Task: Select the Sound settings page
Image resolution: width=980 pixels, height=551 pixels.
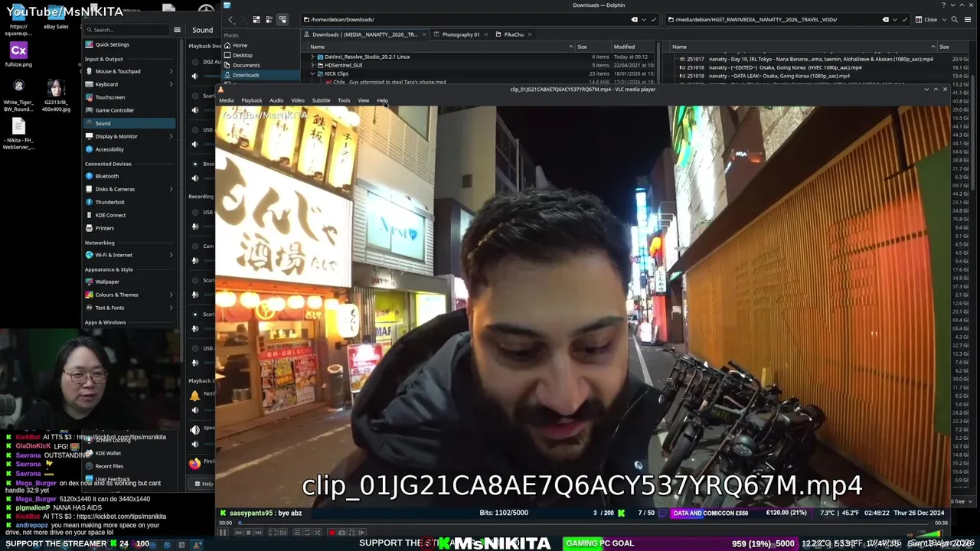Action: click(129, 123)
